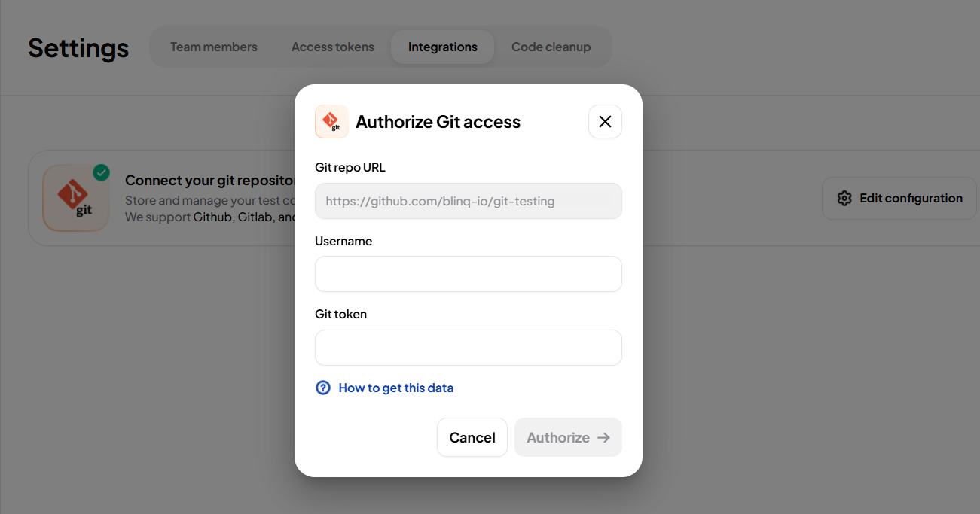Click the Git logo on the integration card
The height and width of the screenshot is (514, 980).
point(75,198)
